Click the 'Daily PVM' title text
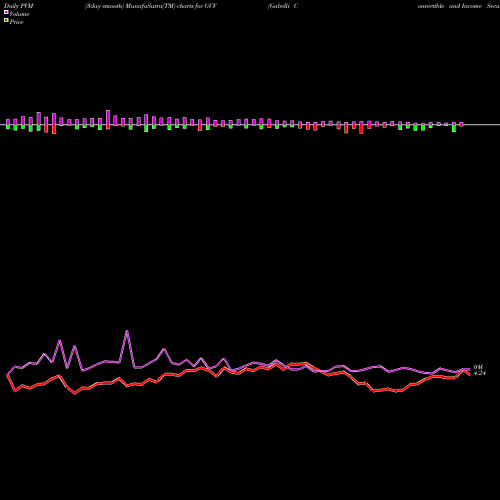The width and height of the screenshot is (500, 500). 19,6
